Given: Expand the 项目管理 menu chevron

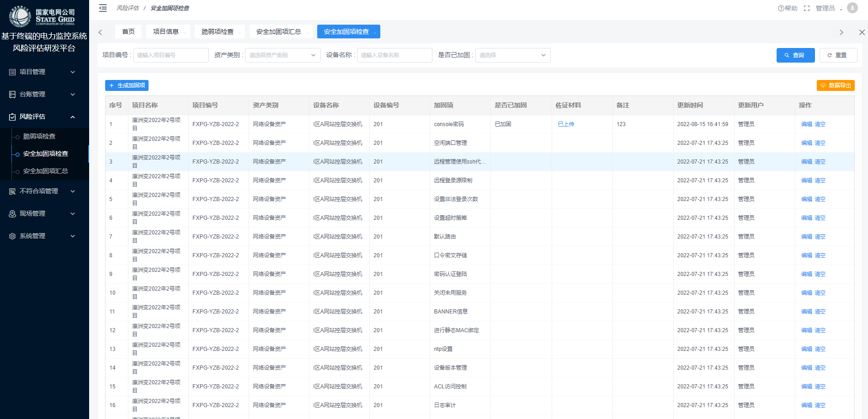Looking at the screenshot, I should (73, 72).
